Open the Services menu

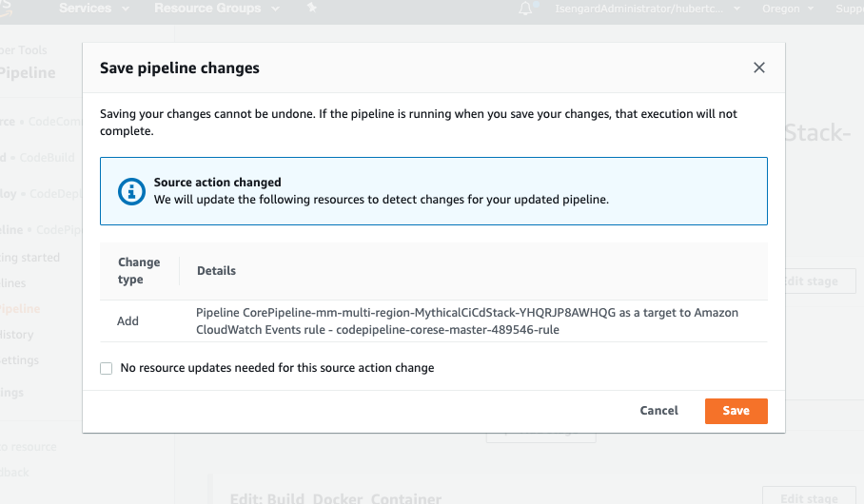tap(94, 9)
